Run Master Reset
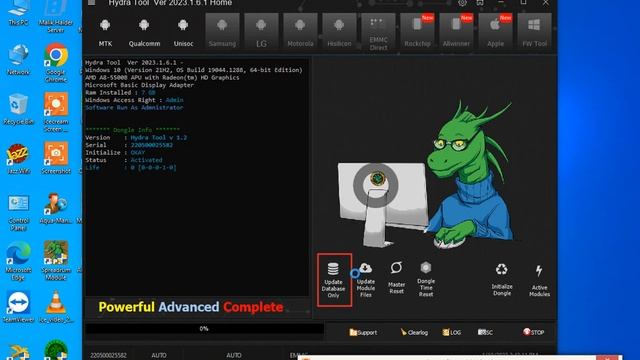The image size is (640, 360). tap(396, 278)
